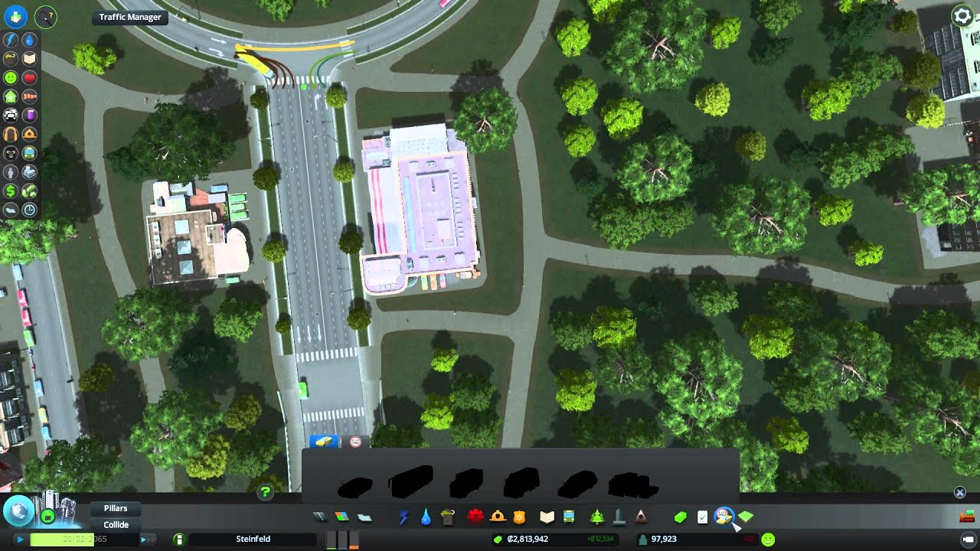This screenshot has width=980, height=551.
Task: Open the Electricity build menu lightning icon
Action: [x=403, y=517]
